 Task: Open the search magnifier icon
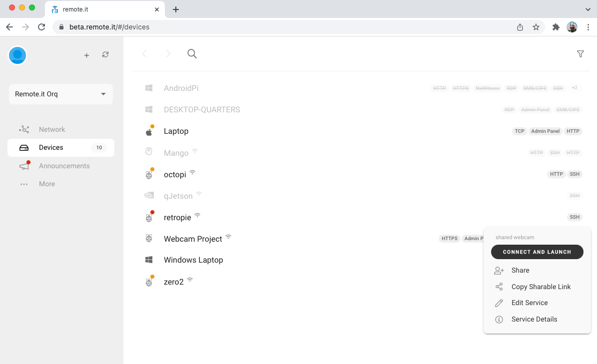point(192,53)
